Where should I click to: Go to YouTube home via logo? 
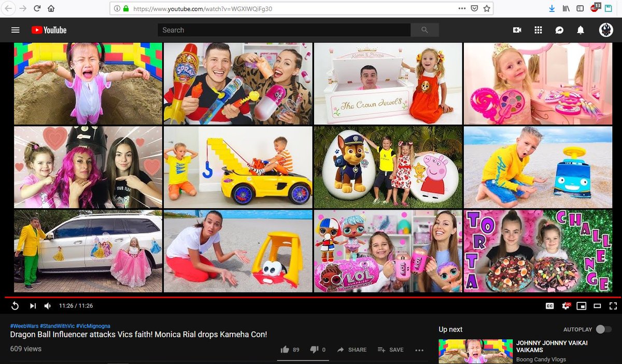click(49, 30)
